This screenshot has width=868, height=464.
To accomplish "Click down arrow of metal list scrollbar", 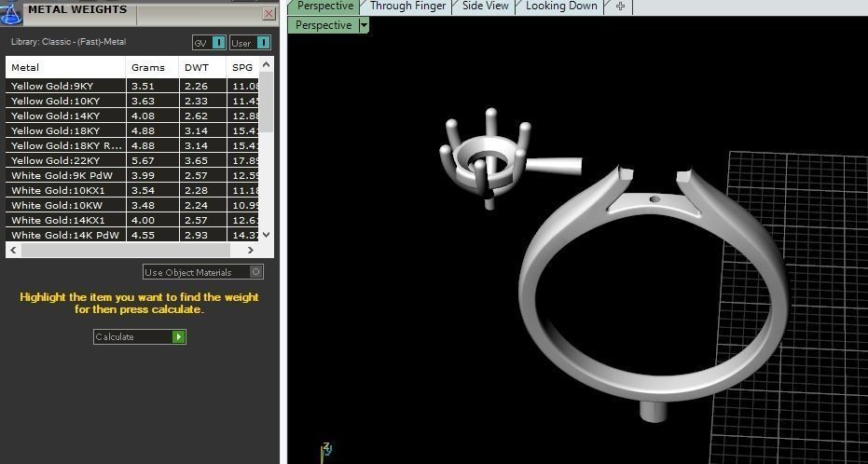I will pos(267,235).
